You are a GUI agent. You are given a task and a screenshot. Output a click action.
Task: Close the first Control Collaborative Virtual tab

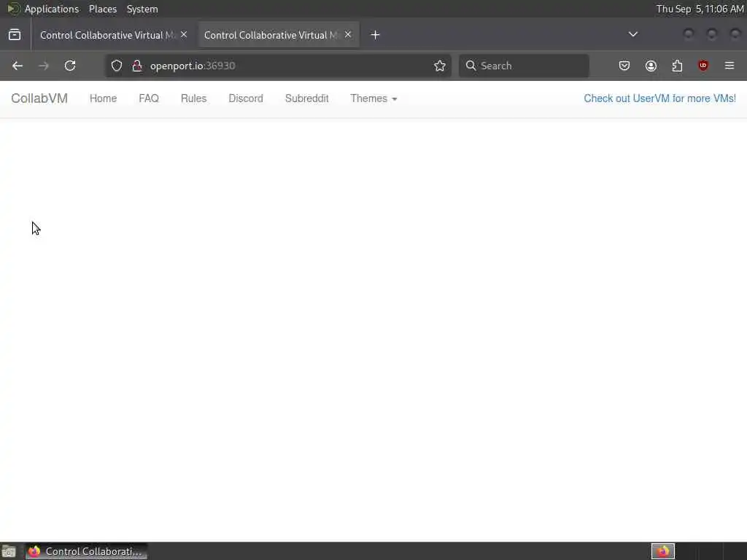pyautogui.click(x=184, y=34)
